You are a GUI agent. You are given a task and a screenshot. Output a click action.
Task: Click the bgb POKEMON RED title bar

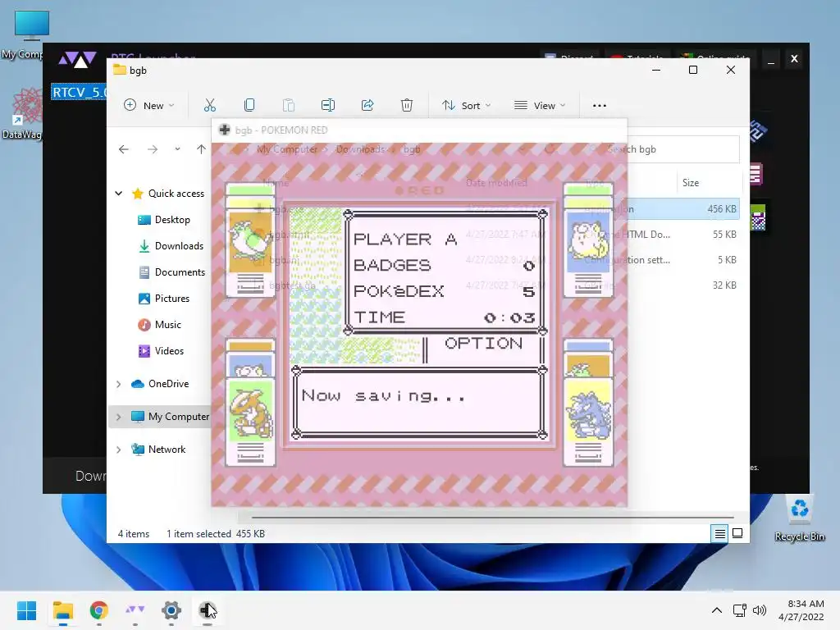[419, 130]
